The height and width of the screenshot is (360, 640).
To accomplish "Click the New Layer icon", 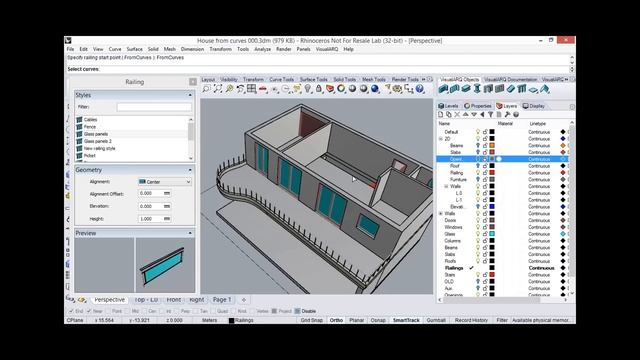I will pyautogui.click(x=440, y=115).
